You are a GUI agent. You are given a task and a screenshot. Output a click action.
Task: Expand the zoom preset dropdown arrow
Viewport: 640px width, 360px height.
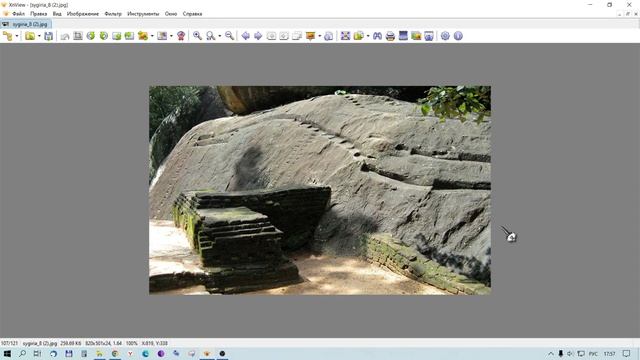(x=220, y=36)
